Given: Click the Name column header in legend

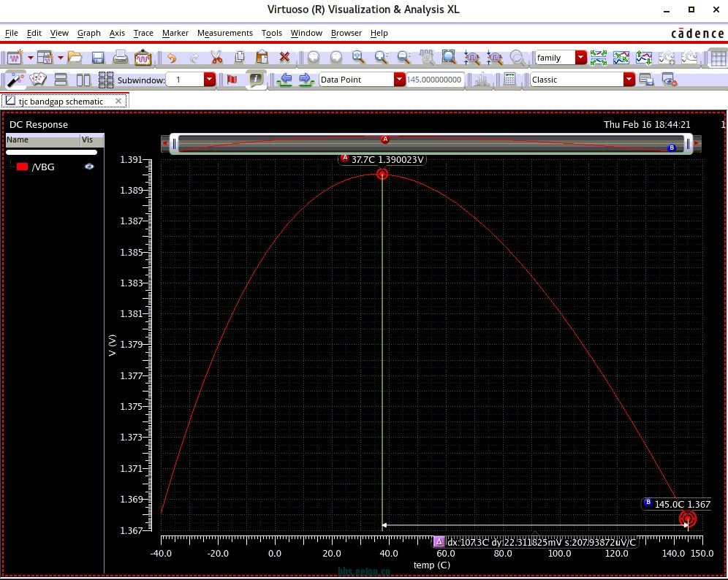Looking at the screenshot, I should (x=42, y=140).
